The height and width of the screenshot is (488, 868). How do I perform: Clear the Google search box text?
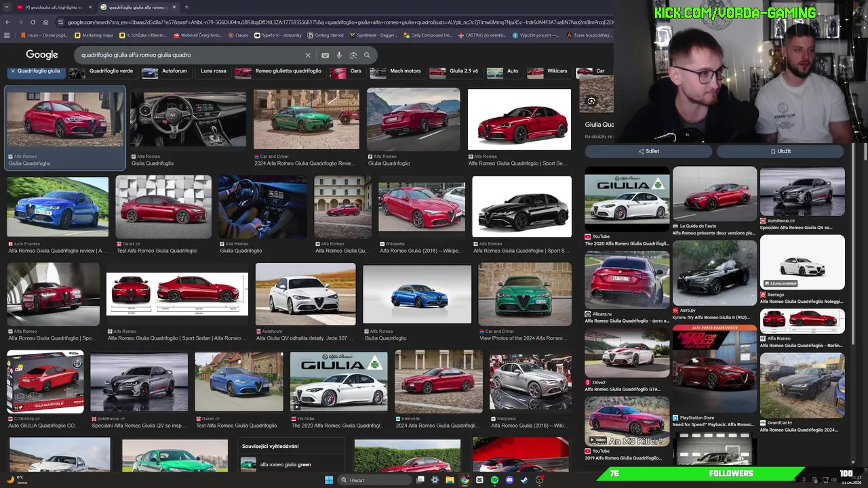point(308,55)
